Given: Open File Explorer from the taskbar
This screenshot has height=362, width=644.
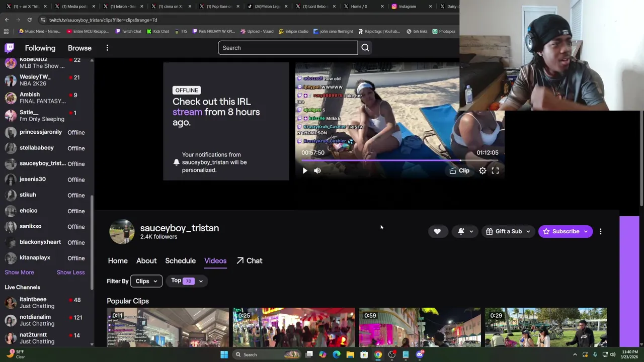Looking at the screenshot, I should (x=350, y=354).
